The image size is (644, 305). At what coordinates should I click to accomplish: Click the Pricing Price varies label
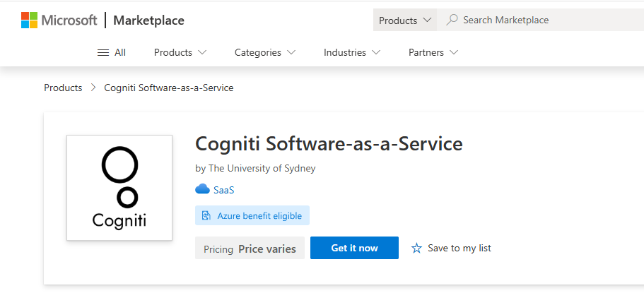click(x=250, y=249)
